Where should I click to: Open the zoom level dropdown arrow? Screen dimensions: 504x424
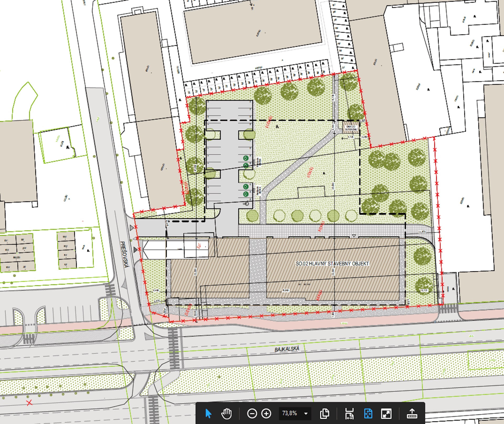pyautogui.click(x=306, y=413)
